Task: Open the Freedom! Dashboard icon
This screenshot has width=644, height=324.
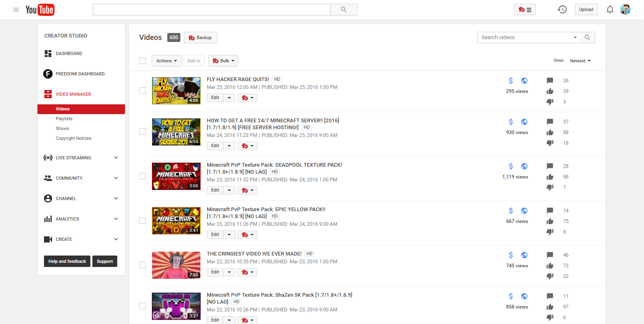Action: [48, 74]
